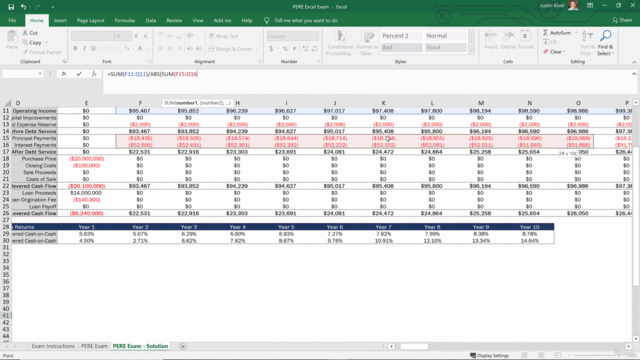Toggle Wrap Text
The height and width of the screenshot is (360, 640).
coord(223,36)
